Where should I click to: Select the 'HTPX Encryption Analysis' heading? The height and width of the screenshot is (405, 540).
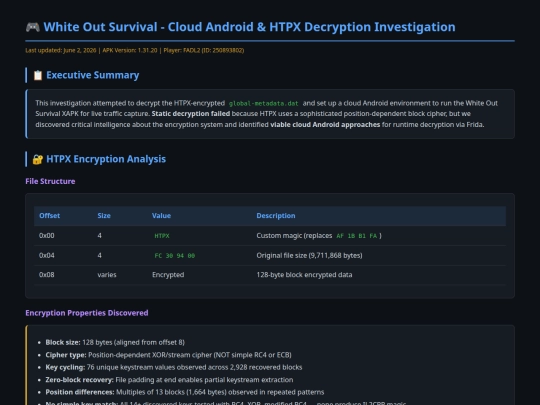coord(106,159)
